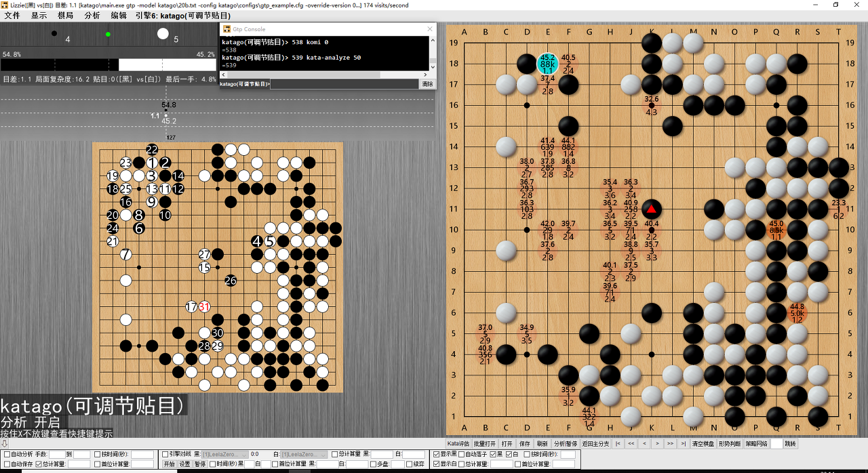Enable 自动保存 checkbox
The image size is (868, 473).
[7, 464]
